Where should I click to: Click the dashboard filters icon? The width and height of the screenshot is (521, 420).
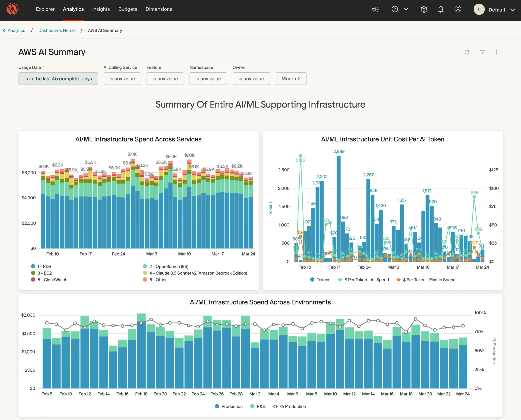click(x=482, y=52)
